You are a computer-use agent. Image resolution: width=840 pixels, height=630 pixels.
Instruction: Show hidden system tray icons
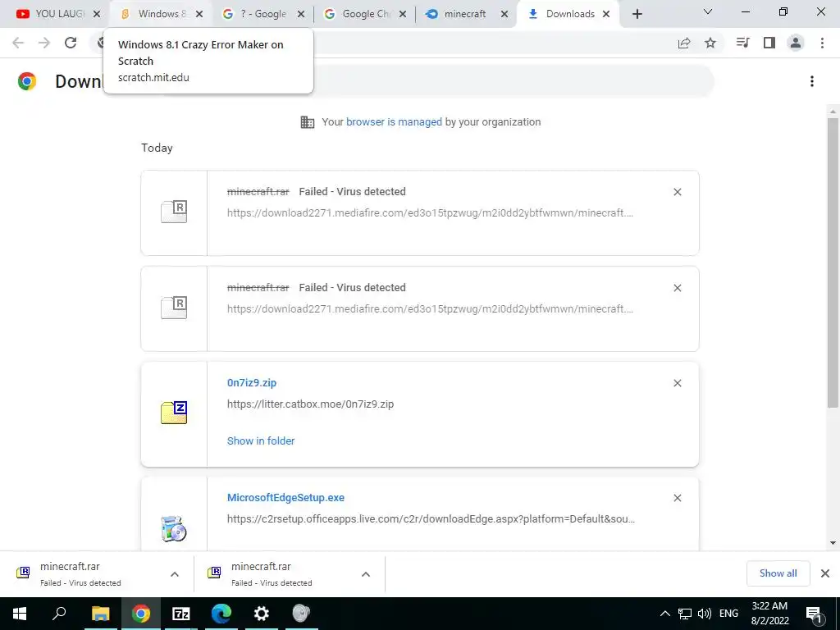(664, 614)
